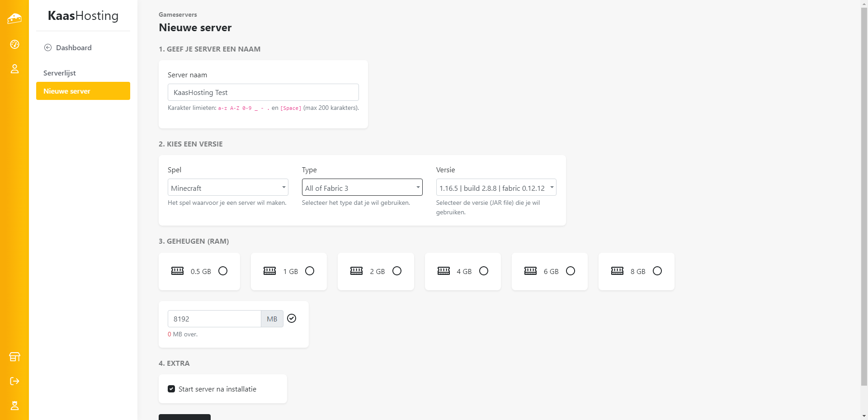Select the 4 GB RAM radio button
This screenshot has height=420, width=868.
click(484, 271)
